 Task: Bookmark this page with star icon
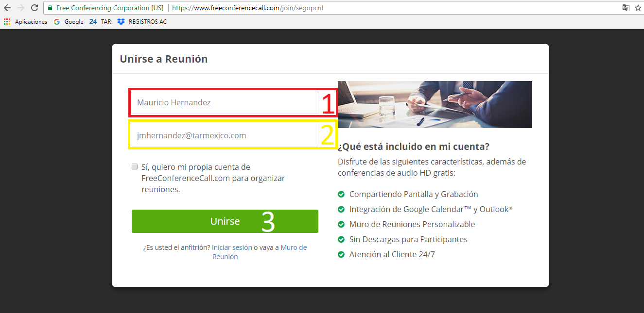pyautogui.click(x=638, y=8)
